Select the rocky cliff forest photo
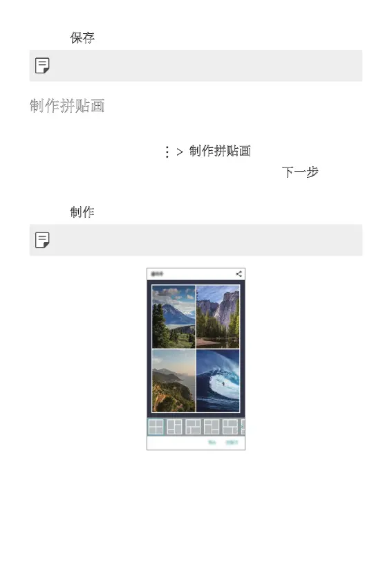 click(218, 317)
